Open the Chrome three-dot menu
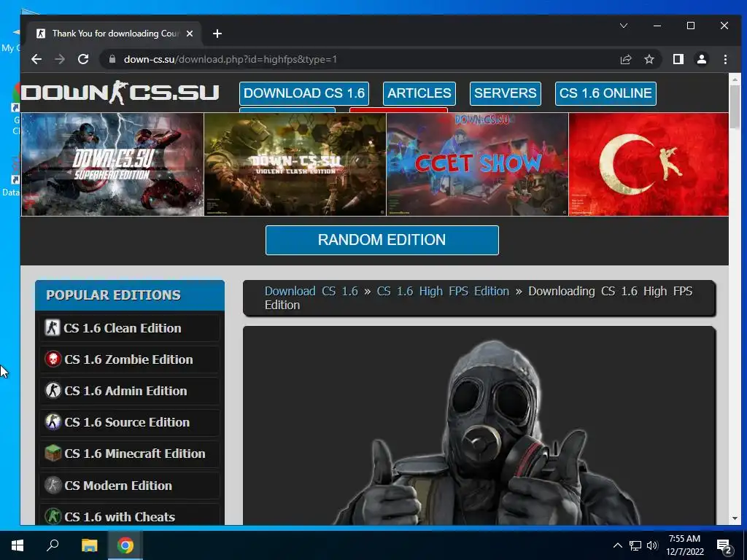Viewport: 747px width, 560px height. pyautogui.click(x=725, y=59)
